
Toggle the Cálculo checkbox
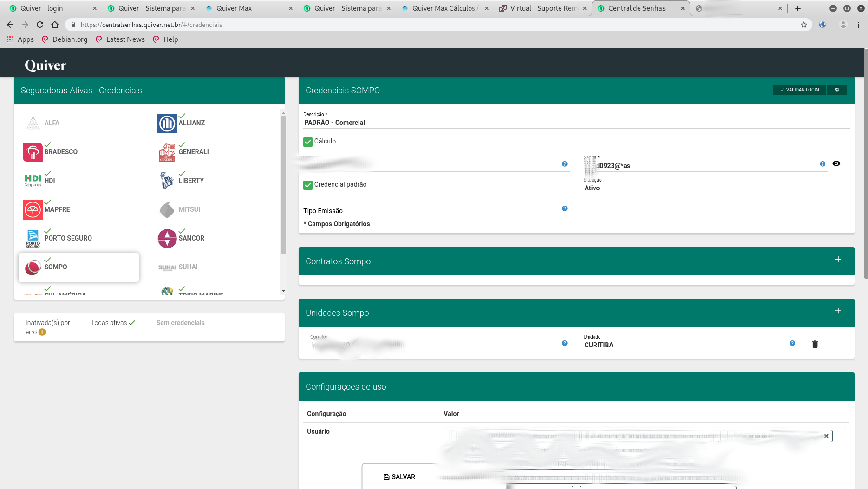pyautogui.click(x=308, y=142)
